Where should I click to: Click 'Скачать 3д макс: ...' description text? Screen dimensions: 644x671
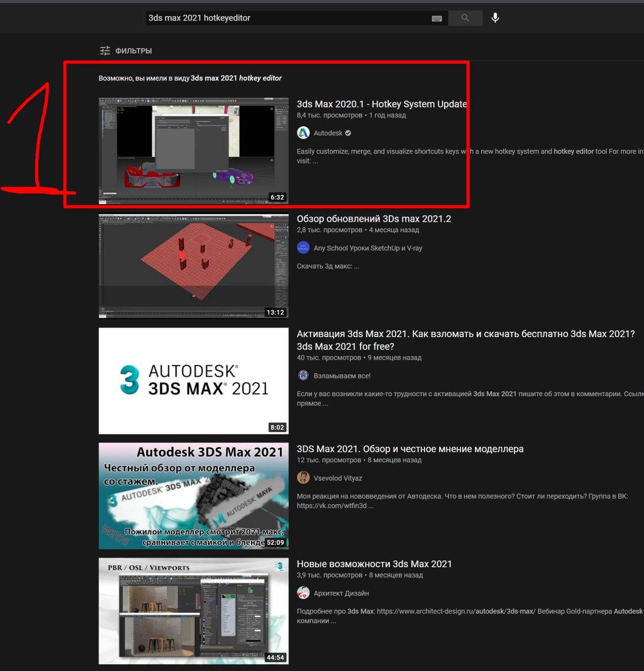[x=328, y=266]
